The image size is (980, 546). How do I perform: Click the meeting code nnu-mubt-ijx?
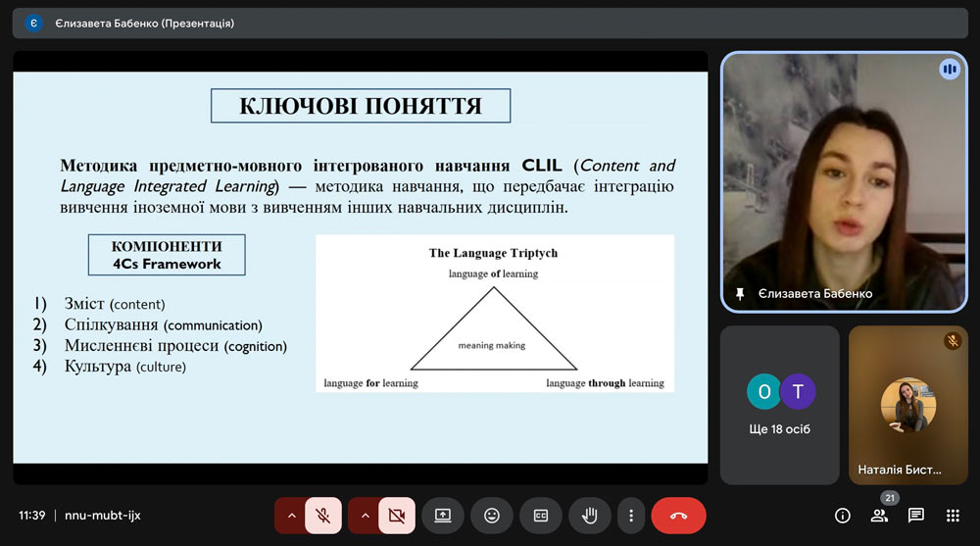click(x=103, y=516)
